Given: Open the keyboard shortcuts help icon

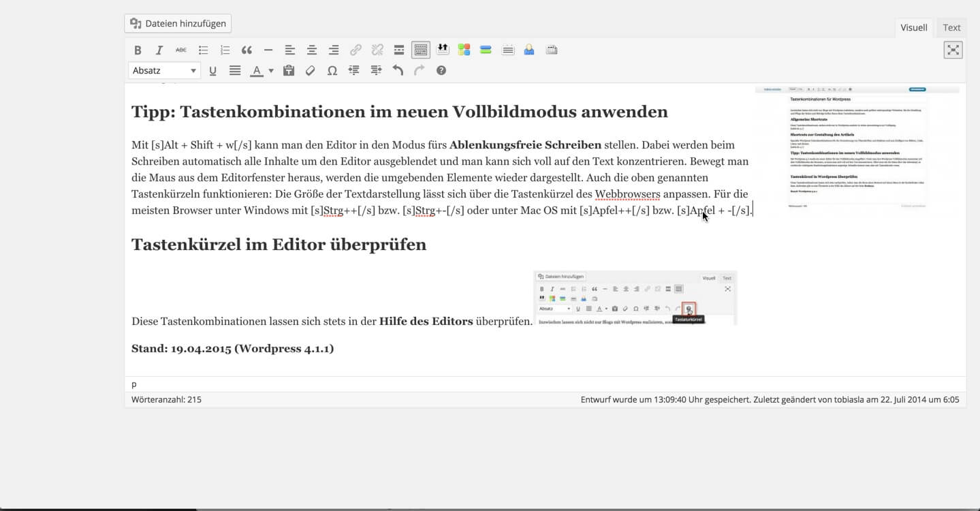Looking at the screenshot, I should tap(441, 70).
